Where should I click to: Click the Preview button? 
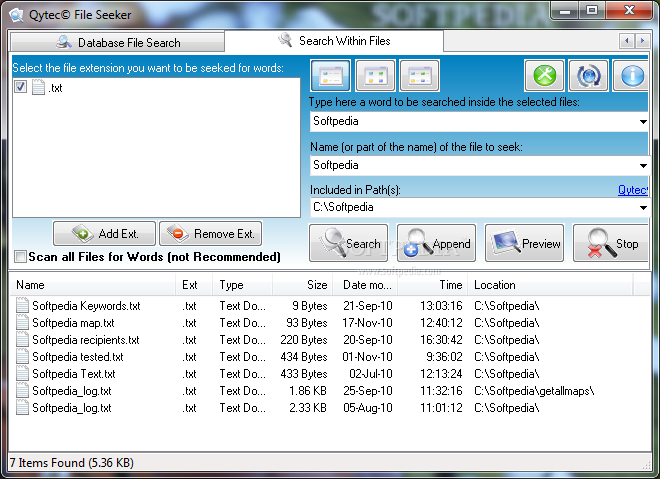click(x=524, y=243)
